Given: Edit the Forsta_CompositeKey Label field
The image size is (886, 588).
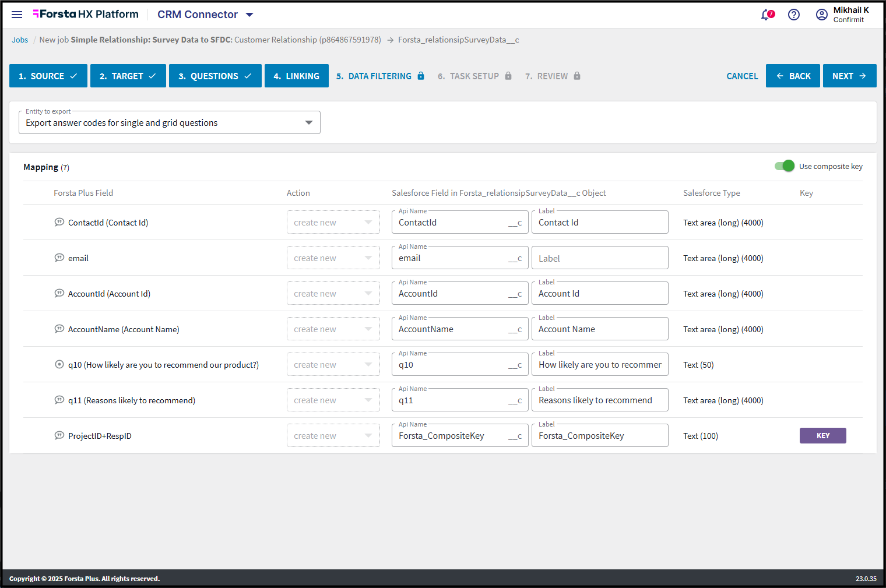Looking at the screenshot, I should click(600, 435).
